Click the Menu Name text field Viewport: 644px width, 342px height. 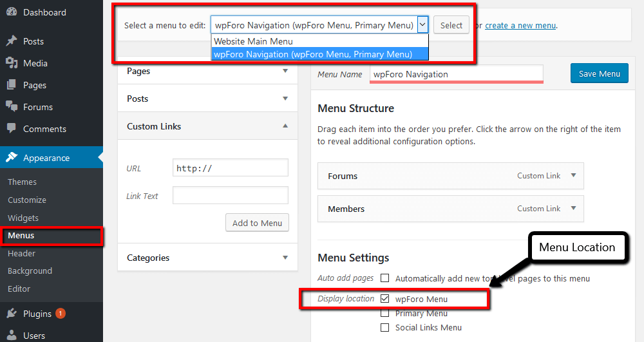coord(457,74)
